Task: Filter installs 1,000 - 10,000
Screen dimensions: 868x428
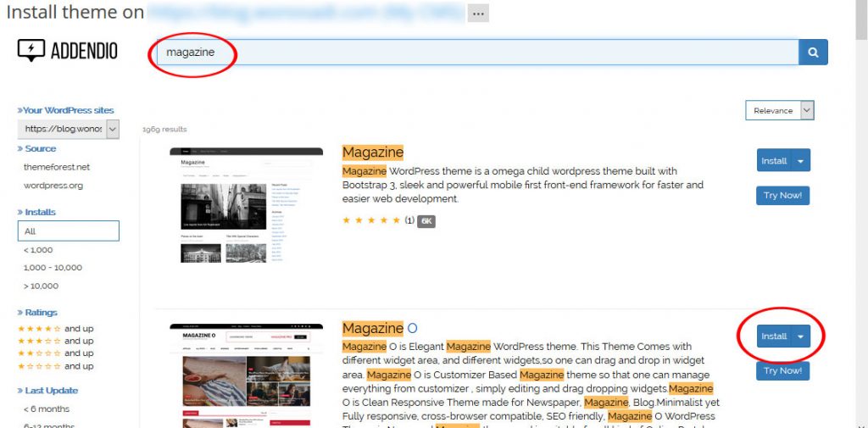Action: tap(53, 268)
